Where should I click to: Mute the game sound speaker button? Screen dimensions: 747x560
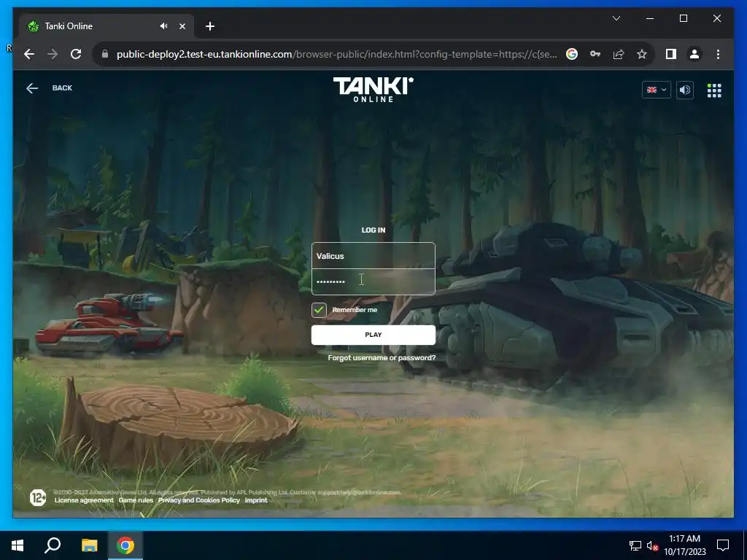[684, 90]
